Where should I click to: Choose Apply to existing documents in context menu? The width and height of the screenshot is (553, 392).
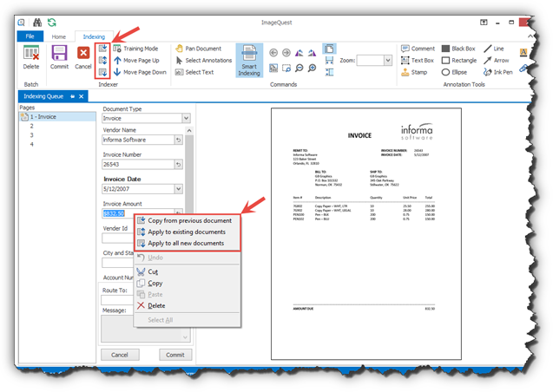tap(188, 232)
